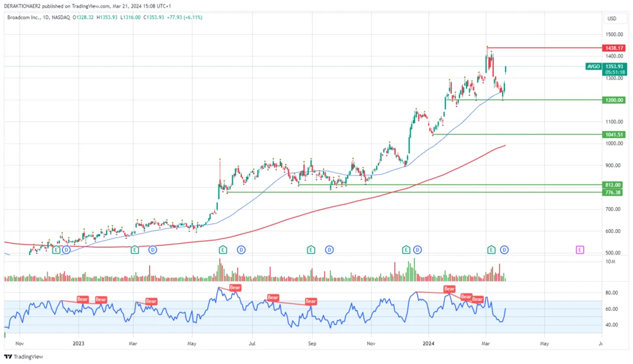Viewport: 633px width, 364px height.
Task: Click the earnings E marker near December 2022
Action: (x=56, y=250)
